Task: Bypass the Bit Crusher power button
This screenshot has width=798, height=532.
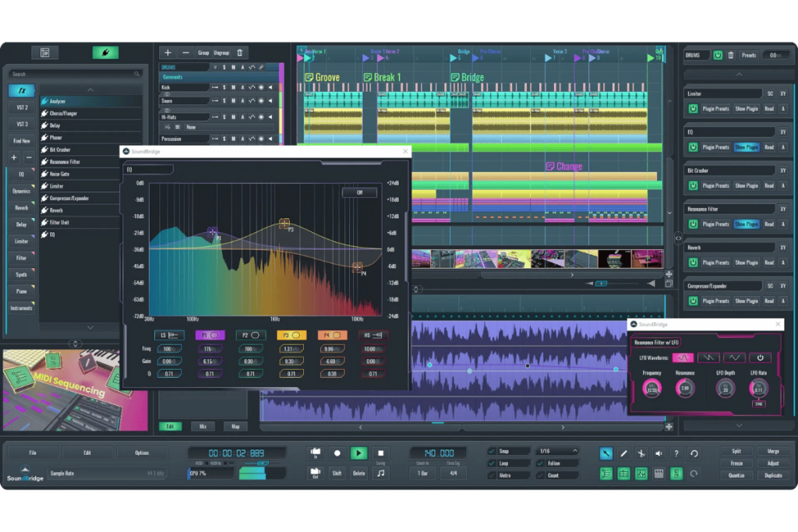Action: [x=693, y=185]
